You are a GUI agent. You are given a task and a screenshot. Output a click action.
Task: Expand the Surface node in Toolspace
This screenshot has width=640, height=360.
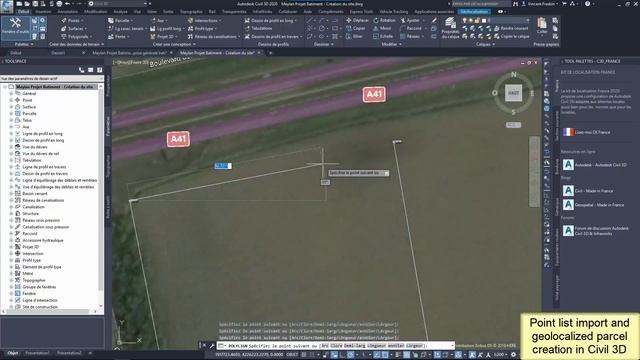pyautogui.click(x=11, y=107)
